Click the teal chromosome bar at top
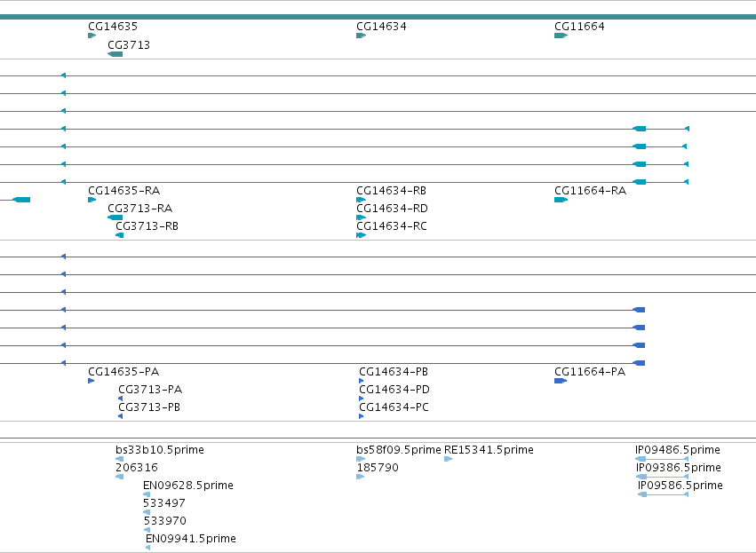The image size is (756, 553). [x=378, y=17]
